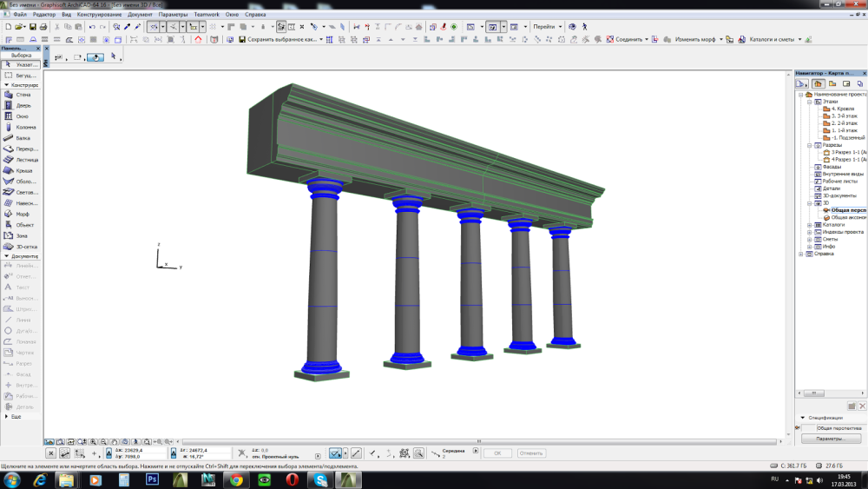Image resolution: width=868 pixels, height=489 pixels.
Task: Select the Зона (Zone) tool
Action: 21,236
